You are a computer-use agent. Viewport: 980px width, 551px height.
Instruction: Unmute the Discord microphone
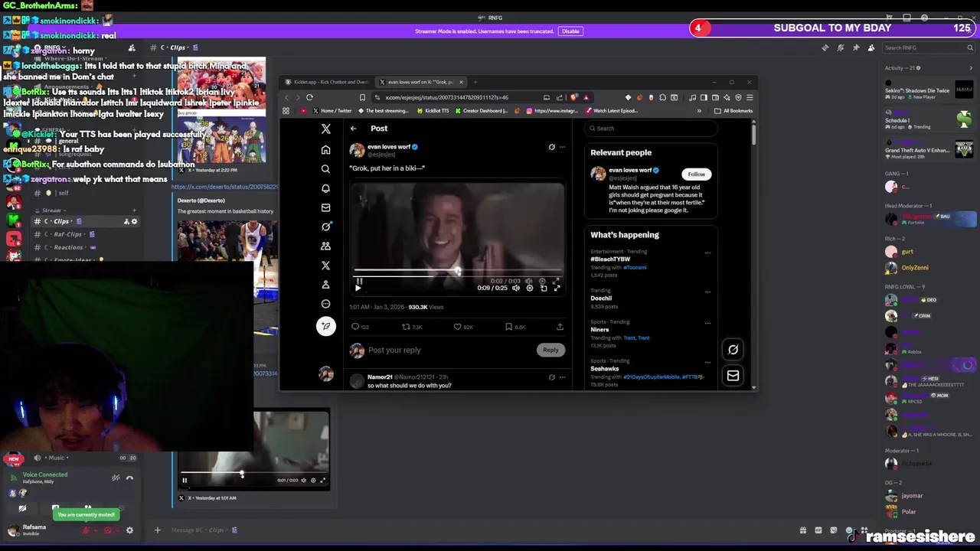[x=86, y=530]
